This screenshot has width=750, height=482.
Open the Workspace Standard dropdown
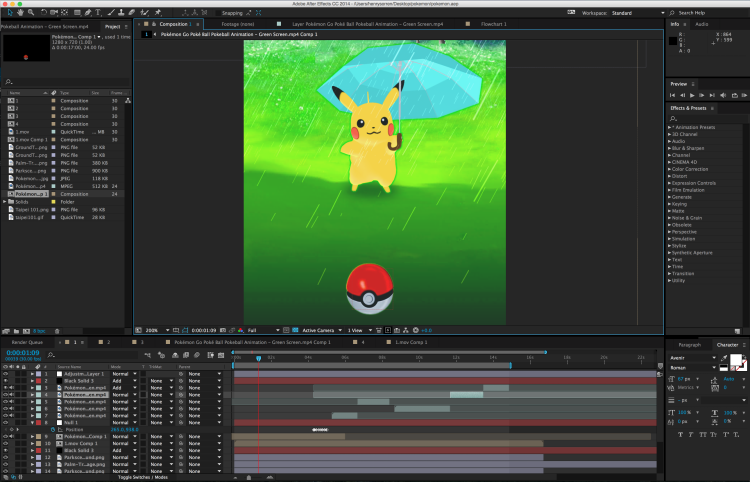(638, 13)
